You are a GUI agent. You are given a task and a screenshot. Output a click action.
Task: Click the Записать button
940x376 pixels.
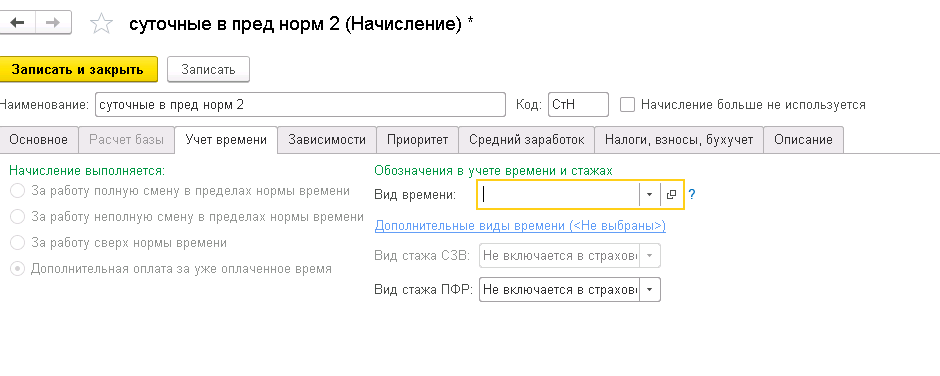click(208, 69)
